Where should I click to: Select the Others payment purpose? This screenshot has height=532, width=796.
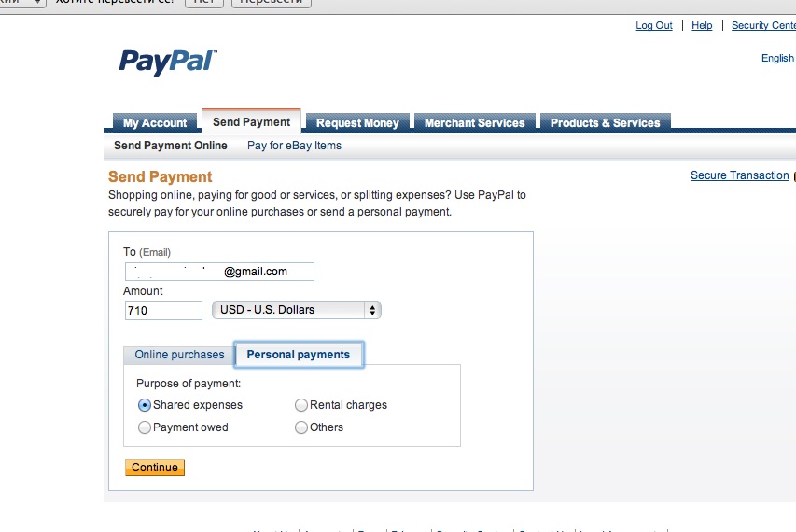[x=301, y=427]
